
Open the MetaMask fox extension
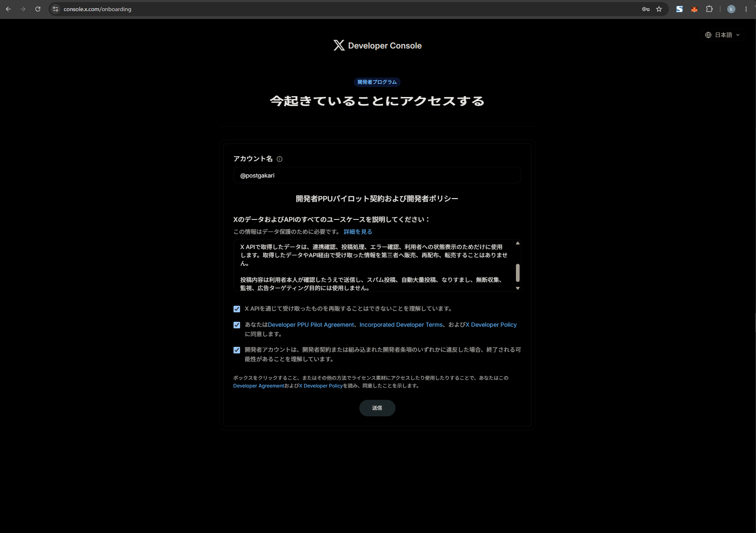694,9
